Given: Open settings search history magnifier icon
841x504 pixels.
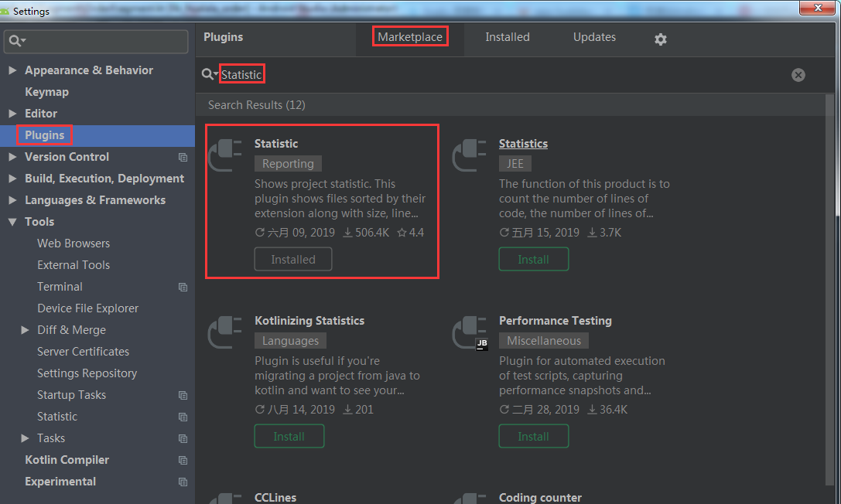Looking at the screenshot, I should pos(17,41).
